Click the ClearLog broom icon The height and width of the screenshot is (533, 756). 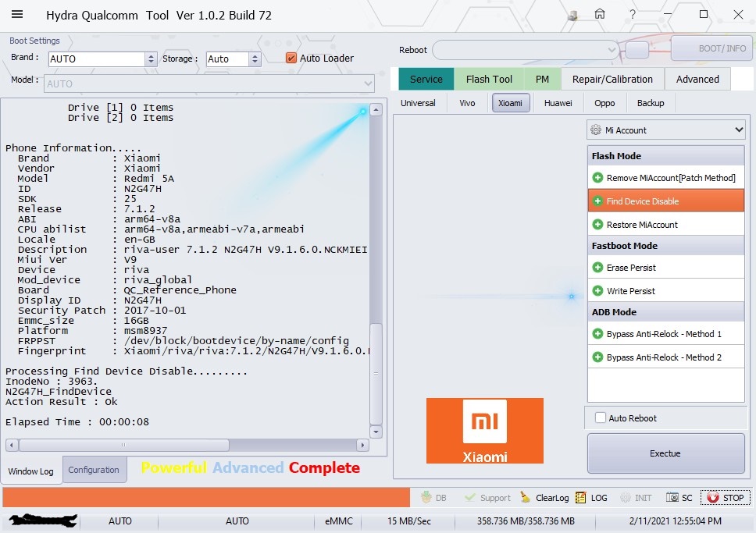pos(525,497)
